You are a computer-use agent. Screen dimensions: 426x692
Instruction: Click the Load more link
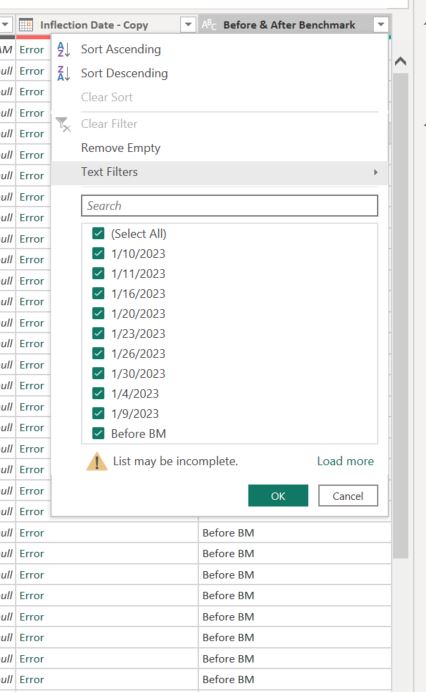coord(345,461)
